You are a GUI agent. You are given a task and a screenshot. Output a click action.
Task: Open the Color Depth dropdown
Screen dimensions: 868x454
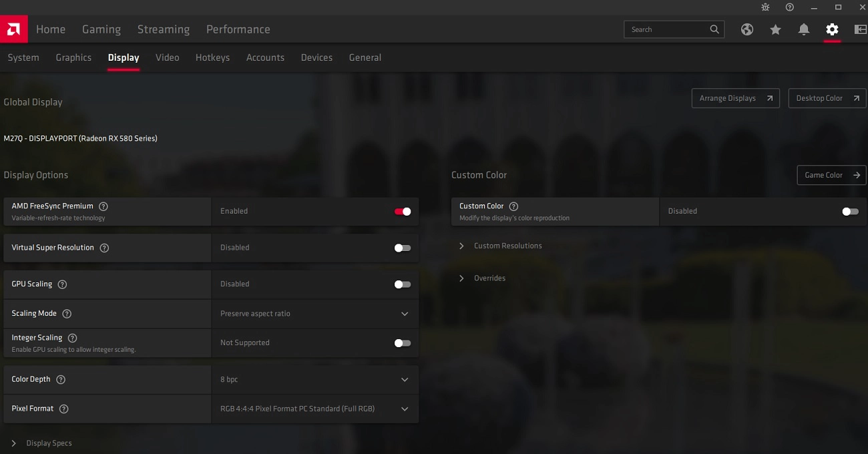(x=315, y=379)
